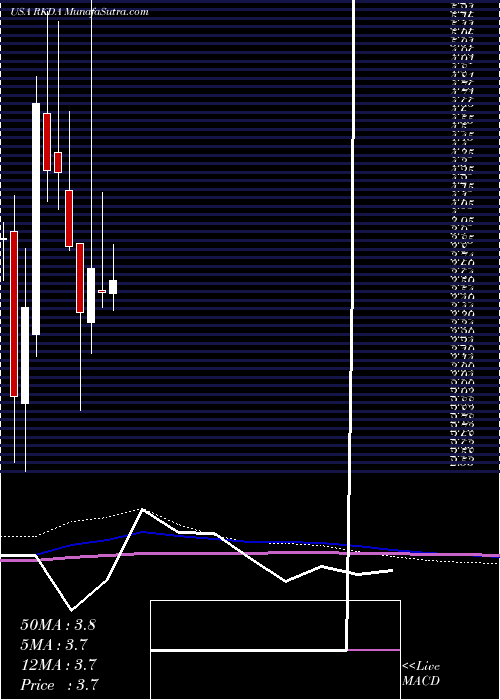Image resolution: width=500 pixels, height=700 pixels.
Task: Click the 12MA : 3.7 label
Action: pyautogui.click(x=58, y=665)
